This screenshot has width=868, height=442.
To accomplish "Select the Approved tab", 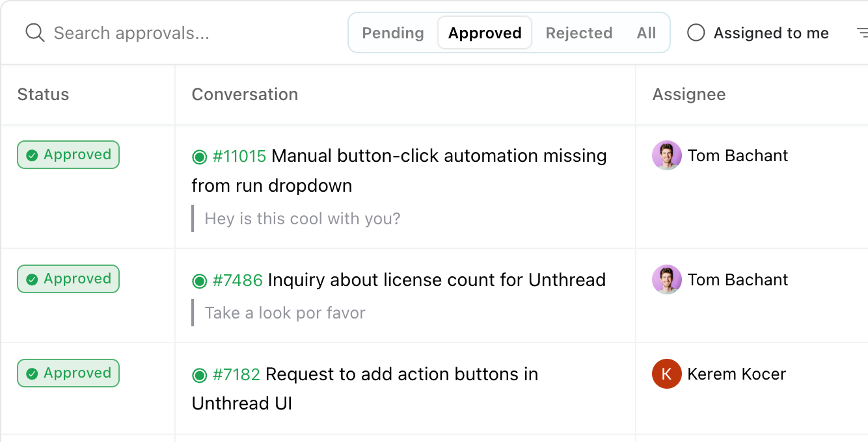I will tap(485, 33).
